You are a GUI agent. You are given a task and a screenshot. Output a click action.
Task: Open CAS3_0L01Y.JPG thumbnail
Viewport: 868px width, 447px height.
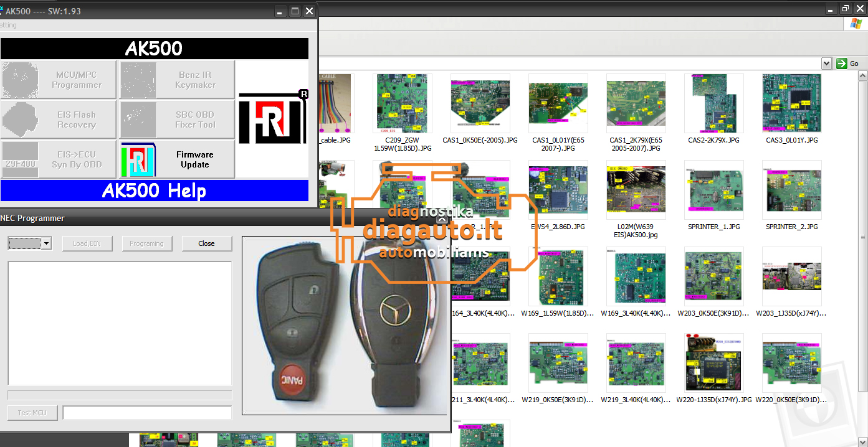tap(791, 103)
